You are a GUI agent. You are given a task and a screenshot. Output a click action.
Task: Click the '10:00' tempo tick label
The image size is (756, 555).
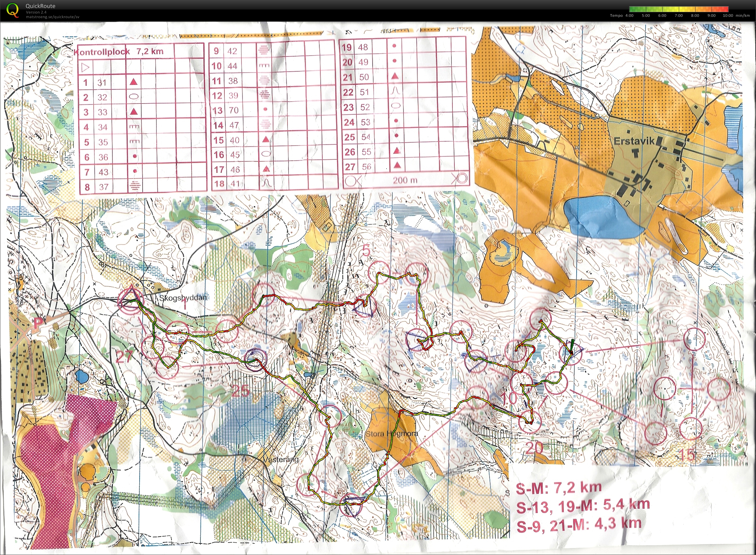click(x=728, y=15)
